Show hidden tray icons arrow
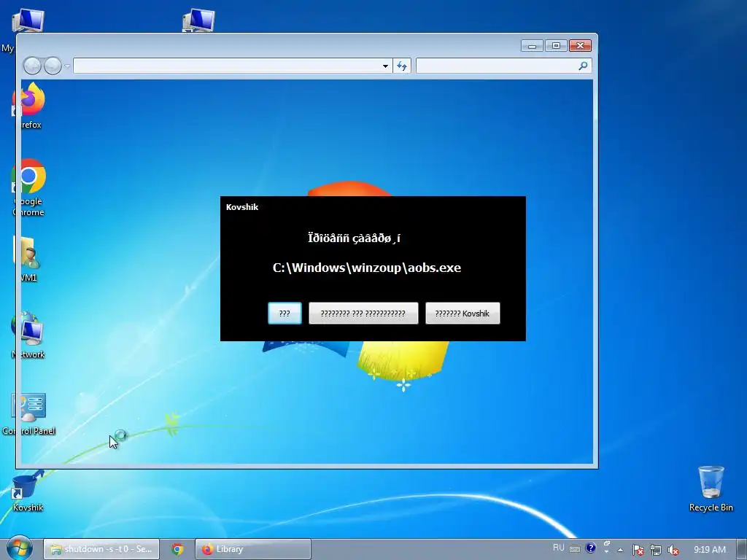Image resolution: width=747 pixels, height=560 pixels. pos(620,550)
